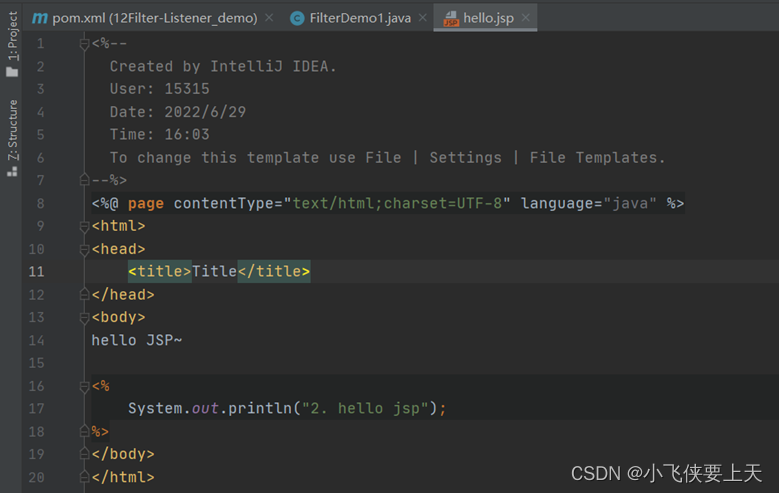
Task: Fold the head tag at line 10
Action: point(84,249)
